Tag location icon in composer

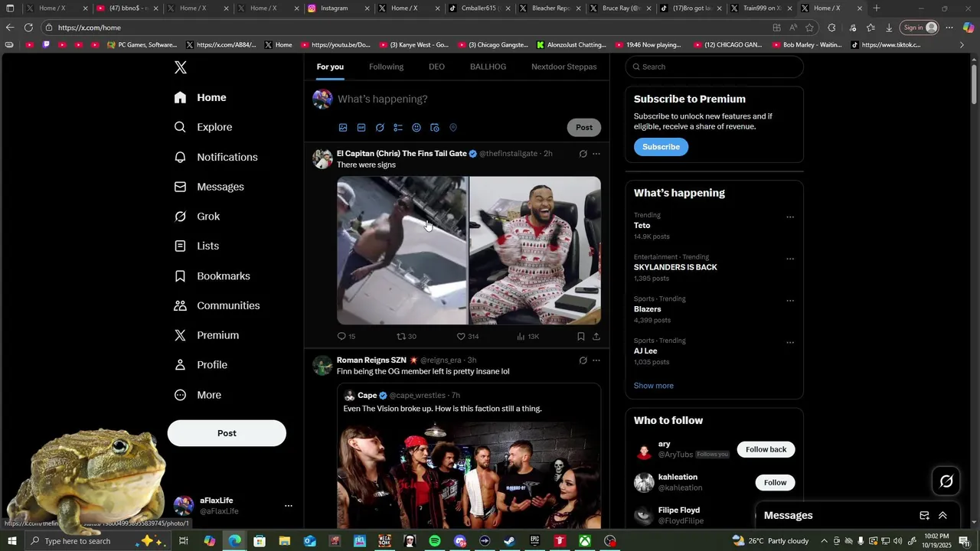pos(453,128)
